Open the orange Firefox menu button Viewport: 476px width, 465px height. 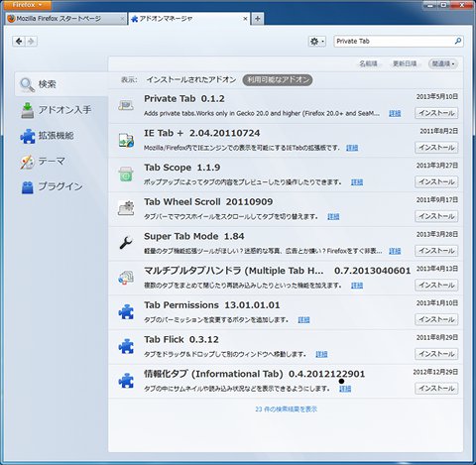click(x=27, y=5)
